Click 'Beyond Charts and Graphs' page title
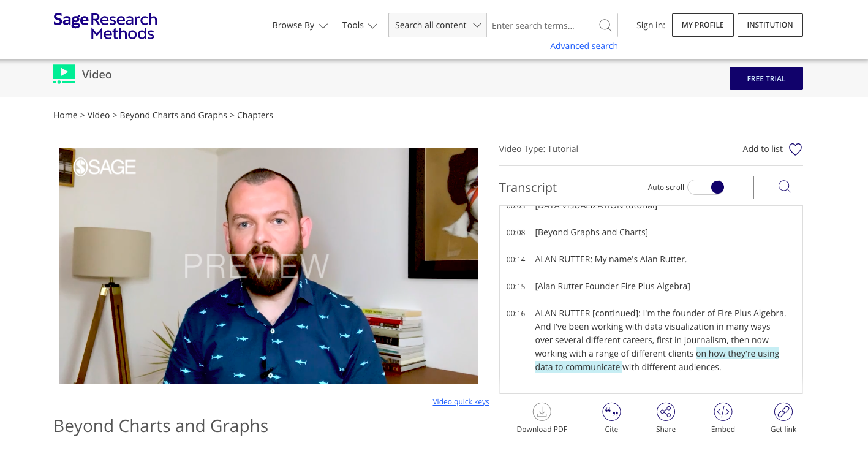The image size is (868, 451). coord(161,426)
